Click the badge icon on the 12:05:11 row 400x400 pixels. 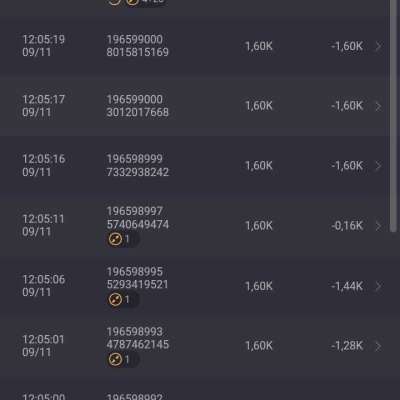pos(115,239)
